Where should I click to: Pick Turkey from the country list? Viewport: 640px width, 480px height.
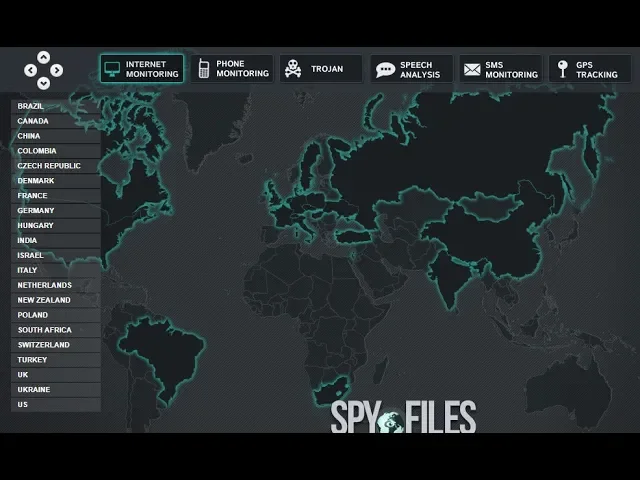point(56,360)
